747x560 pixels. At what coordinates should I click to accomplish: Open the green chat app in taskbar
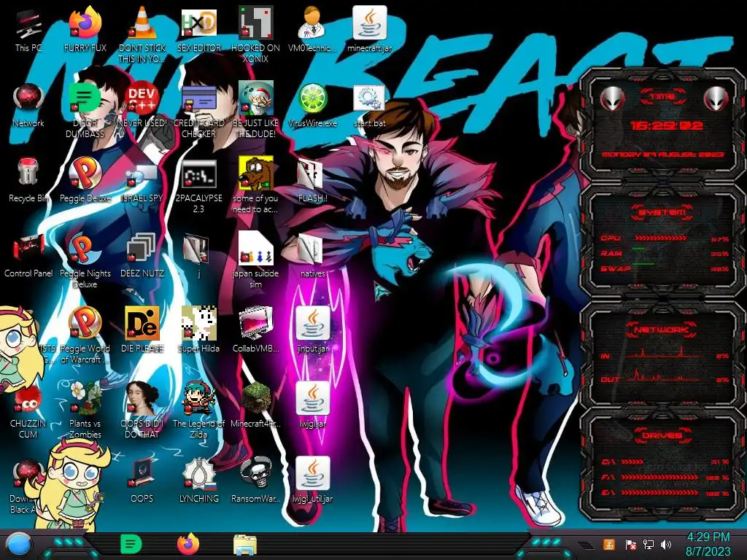tap(131, 544)
